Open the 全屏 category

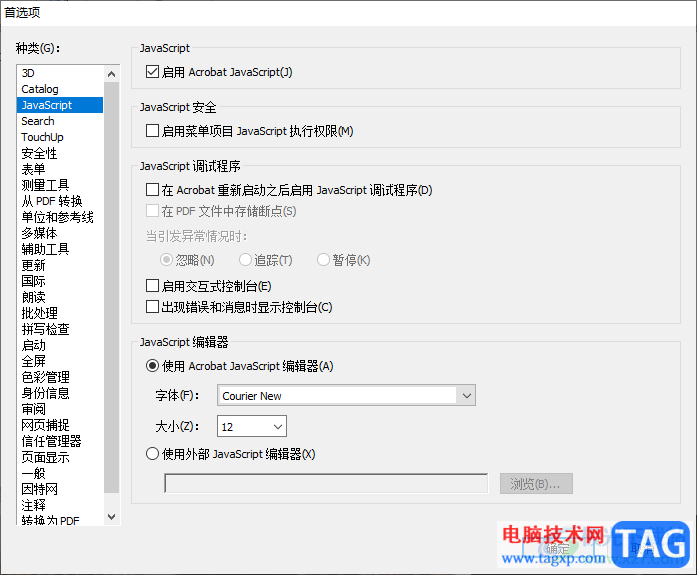pyautogui.click(x=60, y=361)
